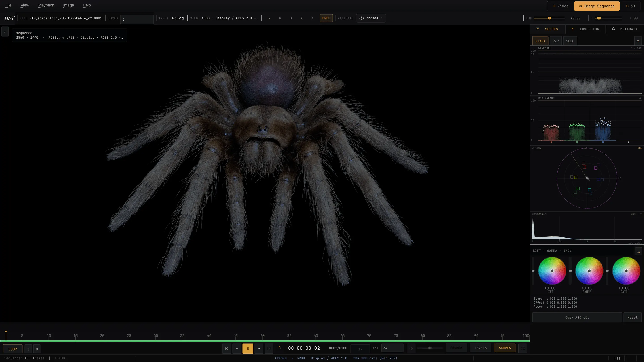Toggle the red channel R view

[x=269, y=18]
